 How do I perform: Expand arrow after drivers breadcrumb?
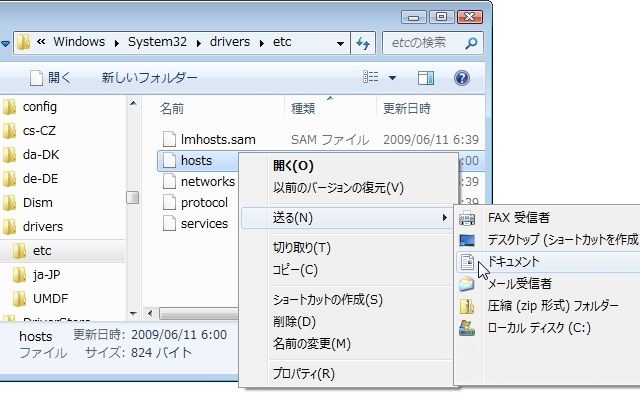tap(262, 43)
